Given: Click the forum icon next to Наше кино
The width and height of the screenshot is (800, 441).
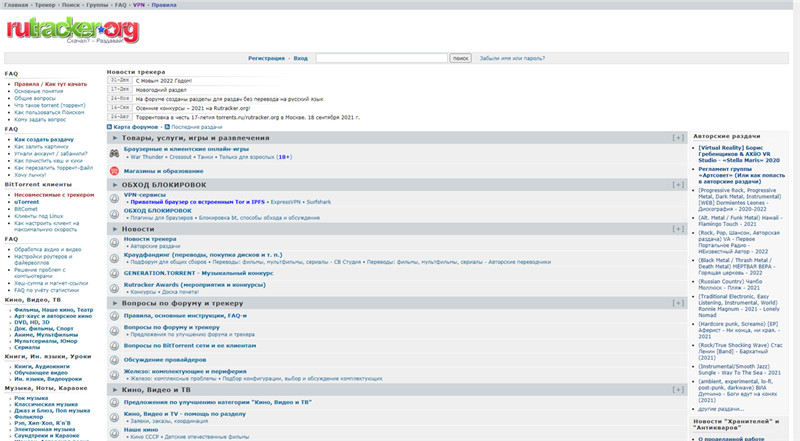Looking at the screenshot, I should point(115,433).
